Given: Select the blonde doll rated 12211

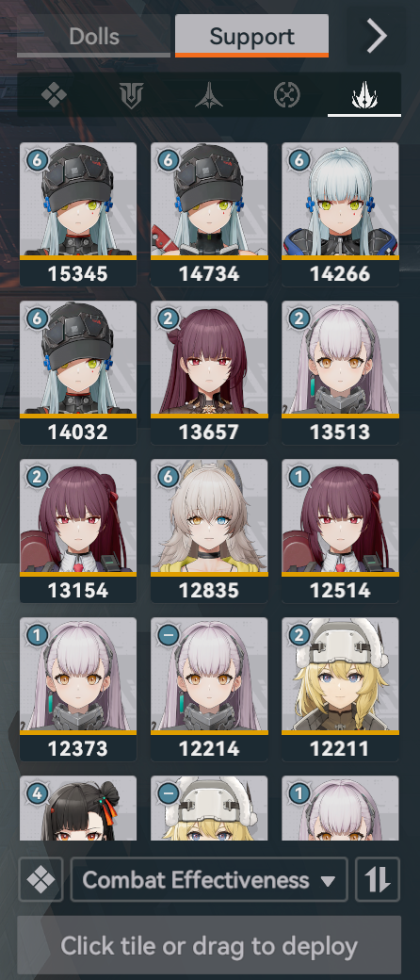Looking at the screenshot, I should [x=340, y=690].
